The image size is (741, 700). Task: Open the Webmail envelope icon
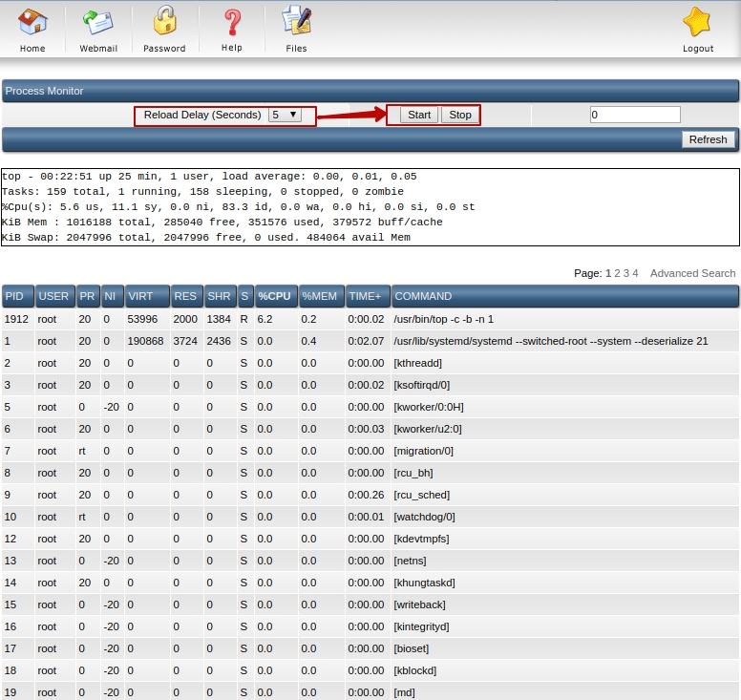click(x=97, y=23)
